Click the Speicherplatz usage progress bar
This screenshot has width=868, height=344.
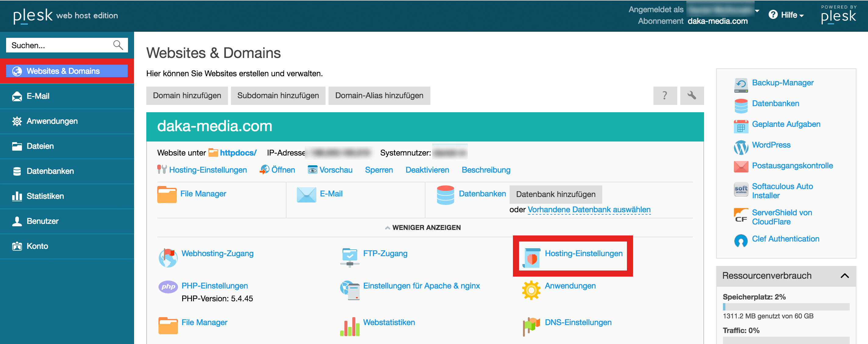coord(785,306)
